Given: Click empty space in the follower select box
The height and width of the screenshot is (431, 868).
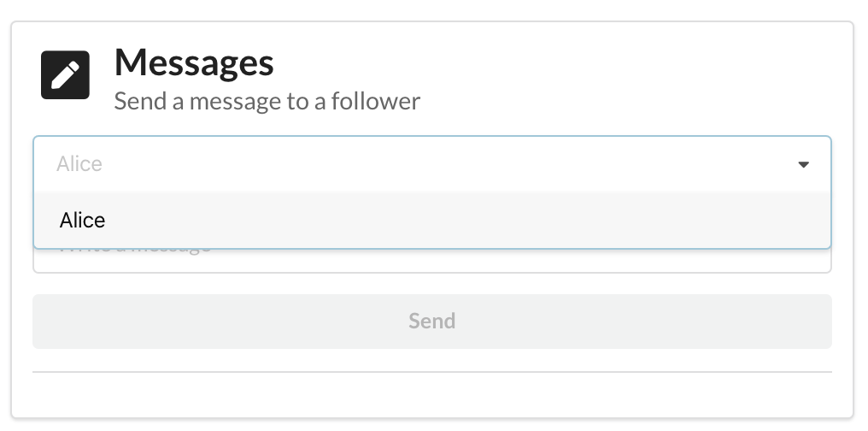Looking at the screenshot, I should tap(427, 164).
